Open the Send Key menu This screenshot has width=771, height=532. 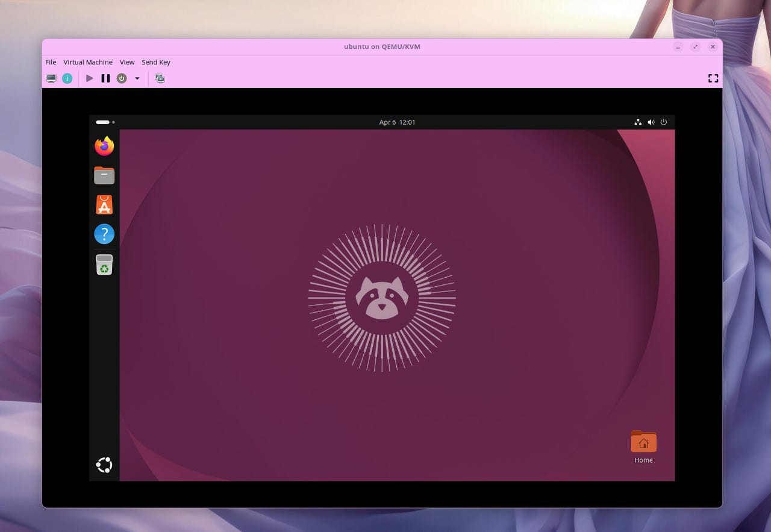pyautogui.click(x=156, y=62)
